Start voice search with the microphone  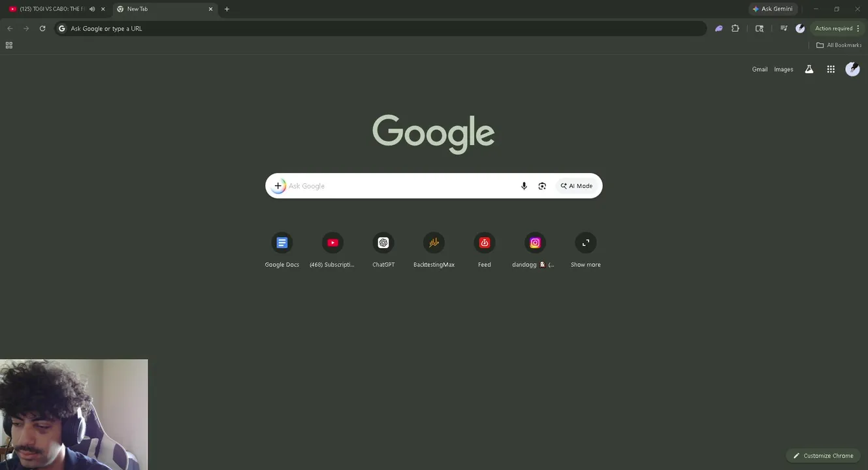(524, 186)
